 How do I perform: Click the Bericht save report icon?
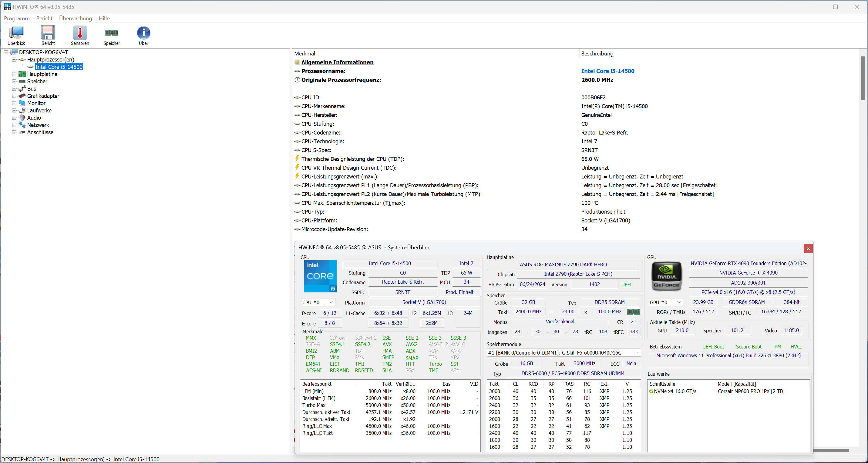48,35
